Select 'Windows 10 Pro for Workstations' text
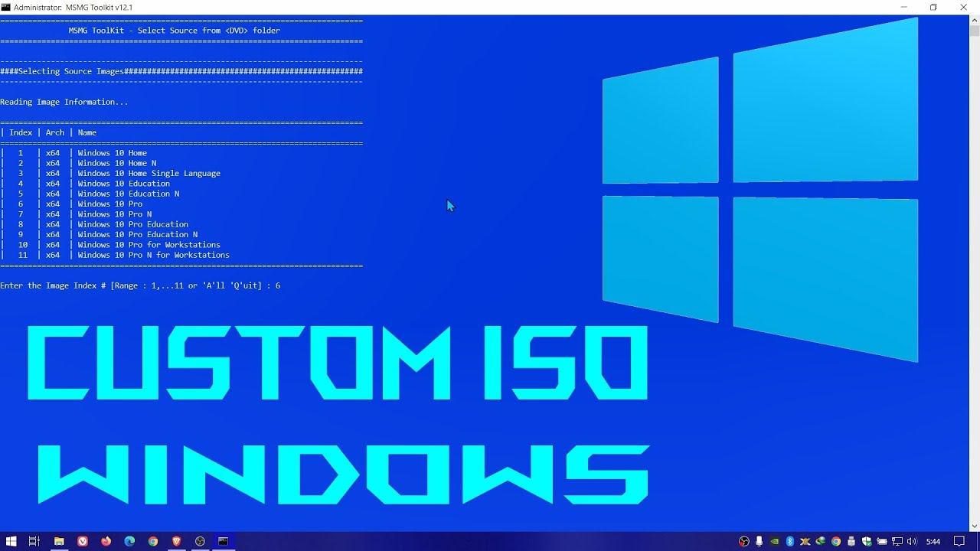980x551 pixels. pyautogui.click(x=149, y=245)
